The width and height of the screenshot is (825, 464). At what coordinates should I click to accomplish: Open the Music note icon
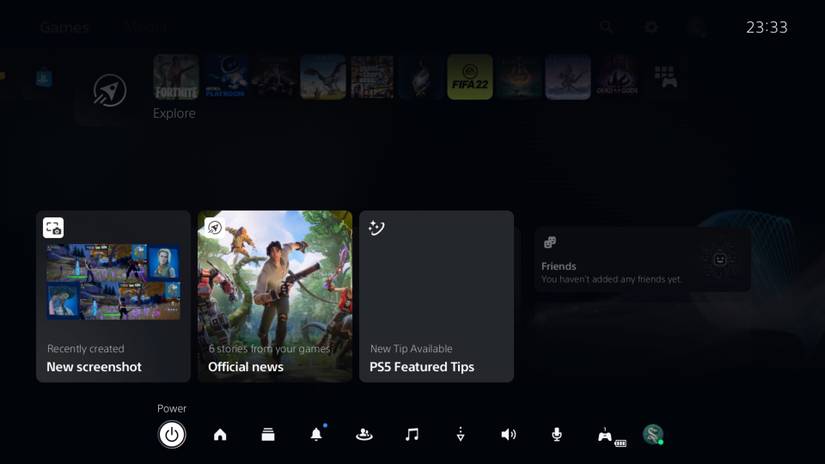(x=412, y=435)
